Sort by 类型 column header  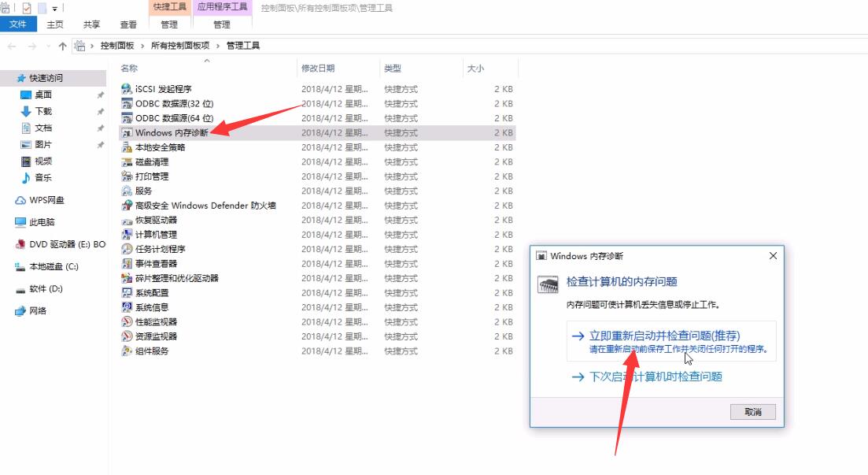coord(421,69)
